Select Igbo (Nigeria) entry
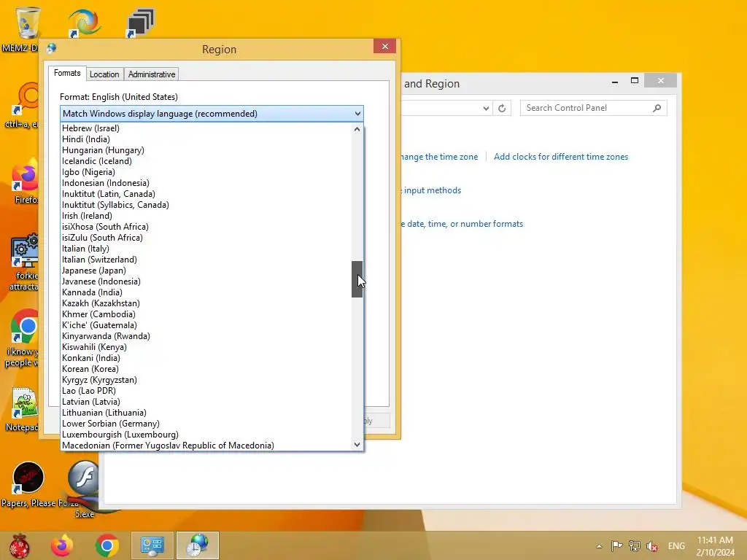The image size is (747, 560). (206, 172)
